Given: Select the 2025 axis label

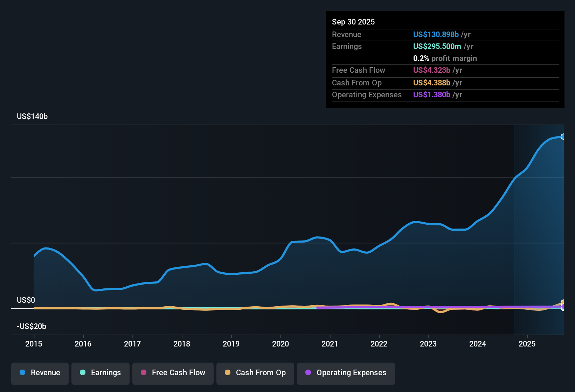Looking at the screenshot, I should [527, 344].
